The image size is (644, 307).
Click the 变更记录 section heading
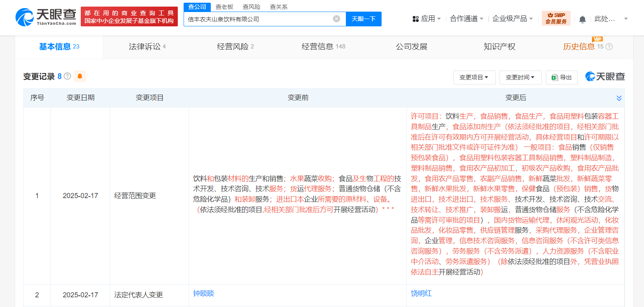(39, 76)
